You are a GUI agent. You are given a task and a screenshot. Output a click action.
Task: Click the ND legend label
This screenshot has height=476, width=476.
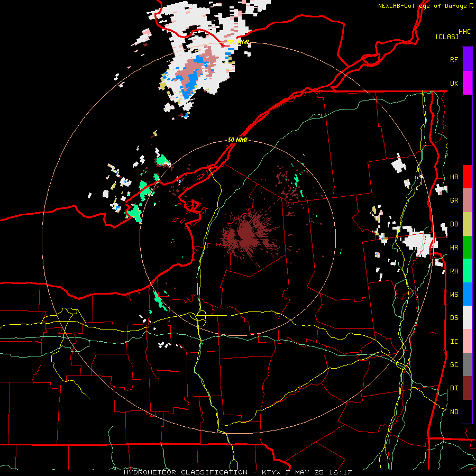pyautogui.click(x=454, y=412)
